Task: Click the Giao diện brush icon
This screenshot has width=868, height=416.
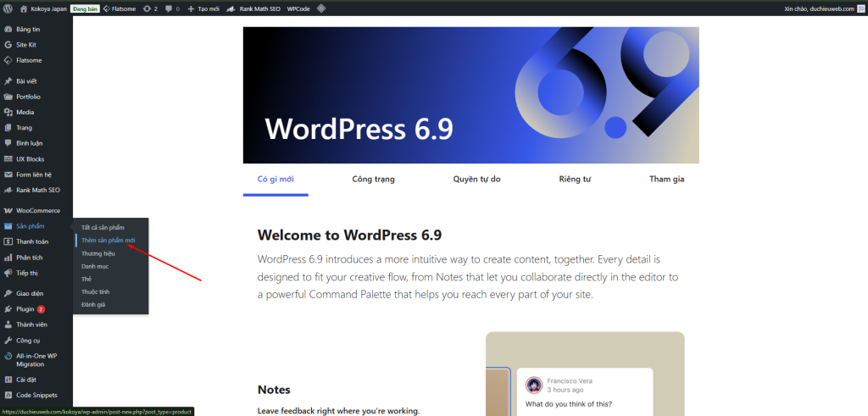Action: coord(8,294)
